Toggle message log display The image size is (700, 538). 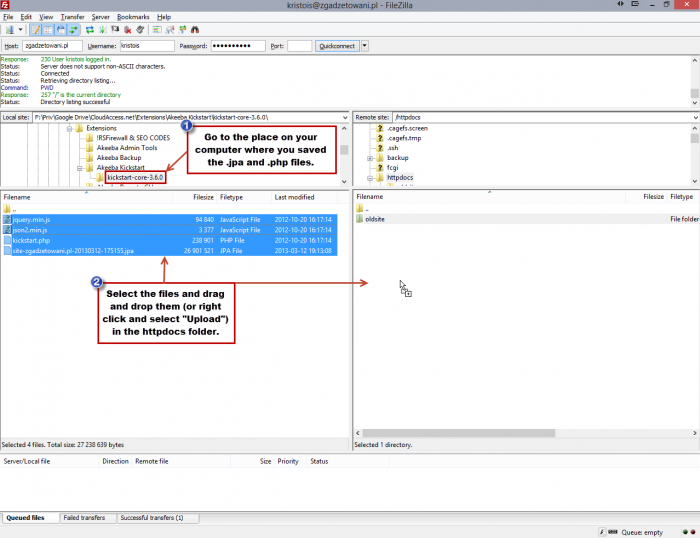coord(35,30)
